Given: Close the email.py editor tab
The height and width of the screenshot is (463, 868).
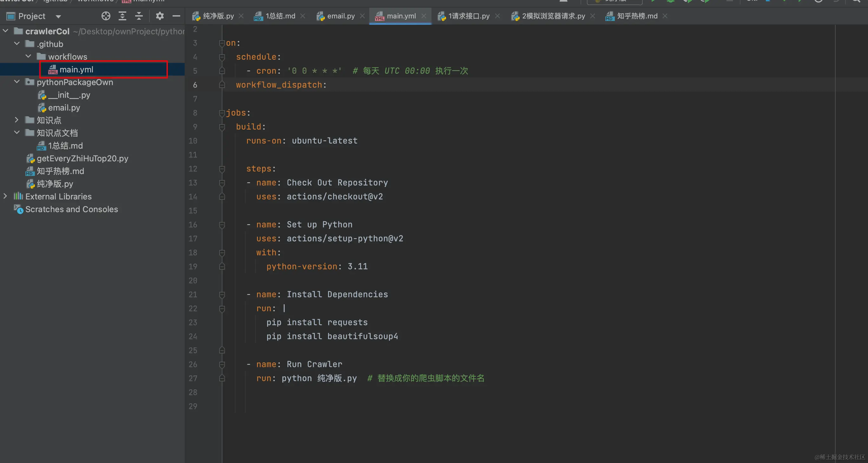Looking at the screenshot, I should click(x=362, y=16).
